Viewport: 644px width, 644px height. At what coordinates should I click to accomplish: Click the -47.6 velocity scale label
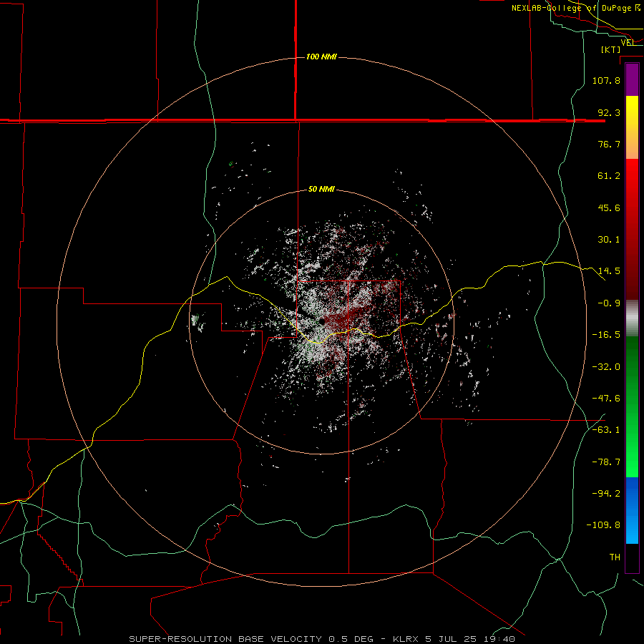point(606,399)
